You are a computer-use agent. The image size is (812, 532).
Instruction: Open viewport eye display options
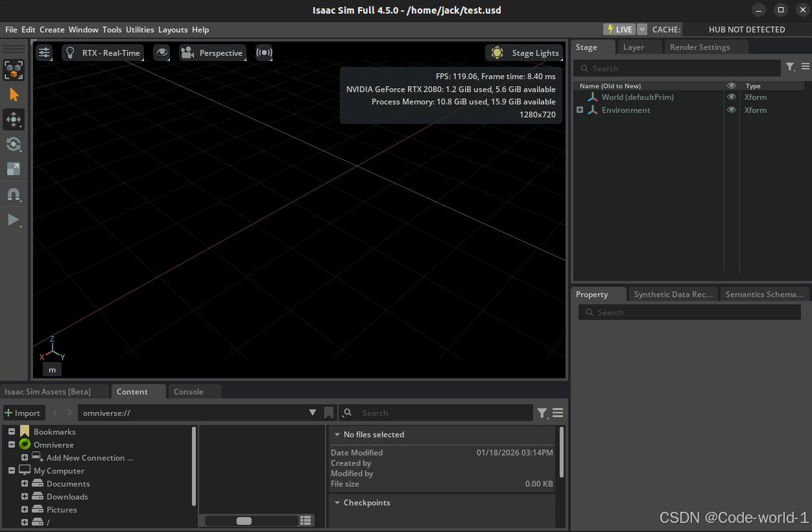click(x=161, y=53)
